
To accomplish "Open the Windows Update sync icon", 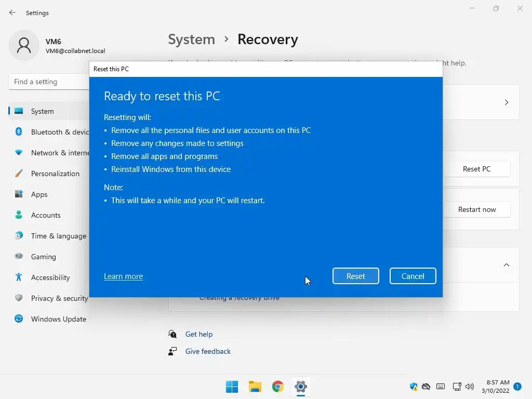I will (x=19, y=318).
